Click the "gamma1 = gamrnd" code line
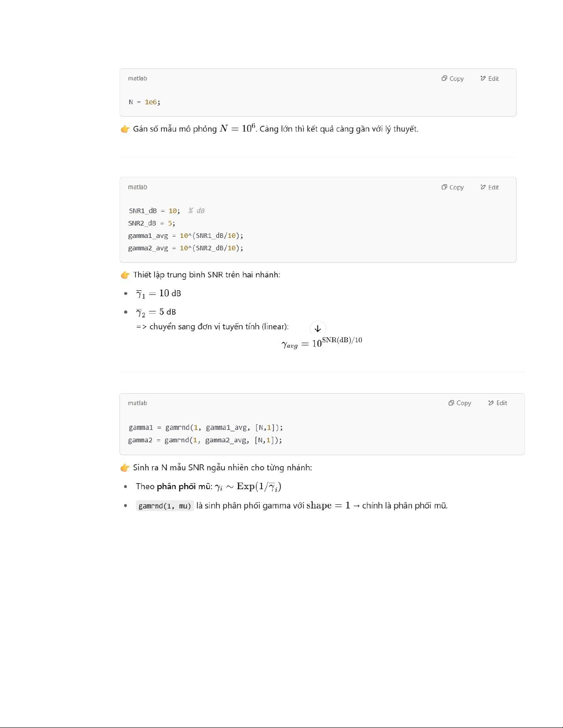 pos(205,428)
